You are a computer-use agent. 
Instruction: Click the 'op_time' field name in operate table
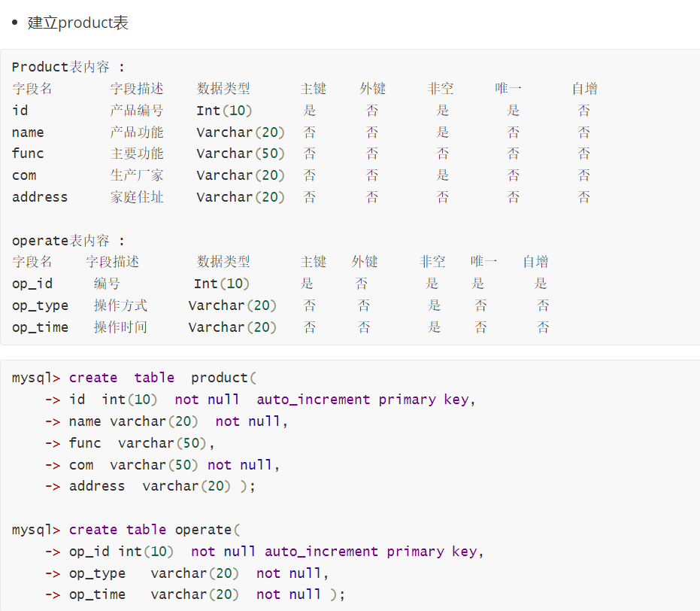point(40,327)
